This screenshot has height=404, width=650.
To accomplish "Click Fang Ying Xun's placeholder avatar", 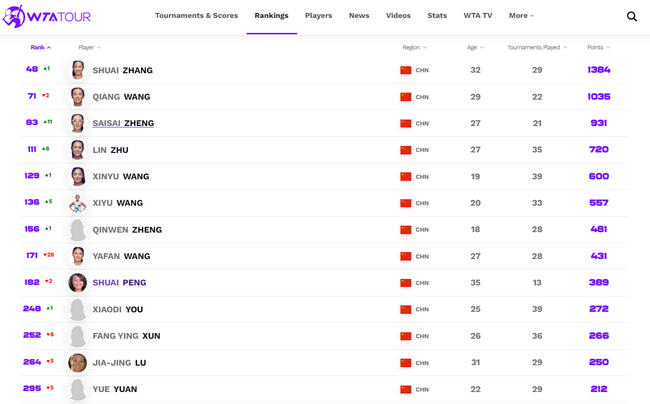I will pos(78,336).
